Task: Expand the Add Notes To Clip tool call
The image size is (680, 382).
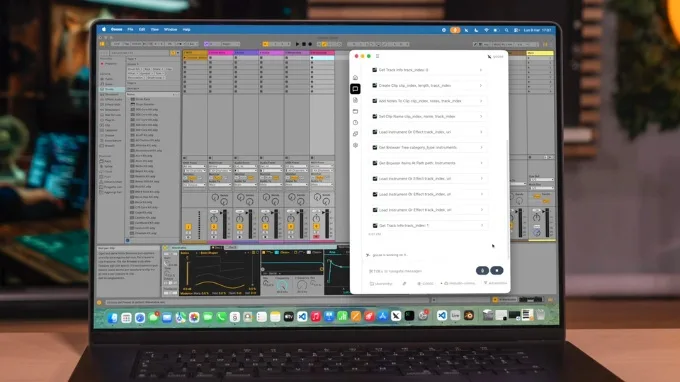Action: (428, 101)
